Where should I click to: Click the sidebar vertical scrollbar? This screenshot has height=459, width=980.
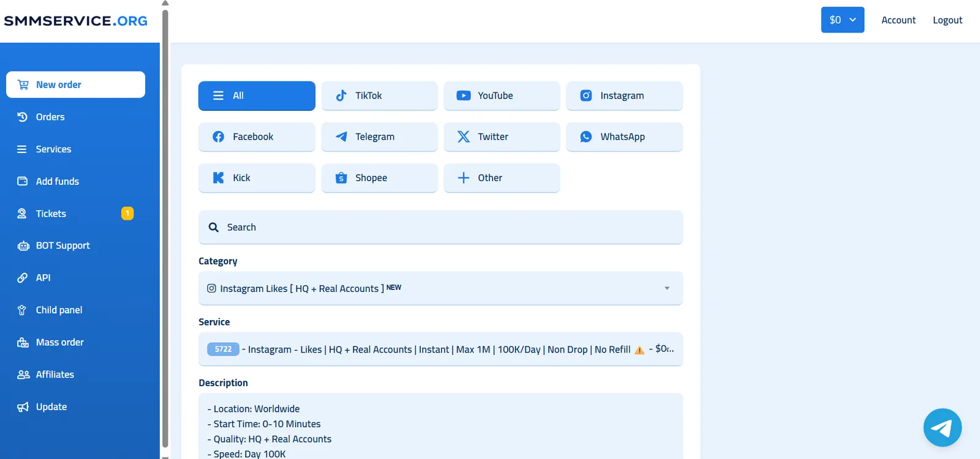click(x=165, y=228)
